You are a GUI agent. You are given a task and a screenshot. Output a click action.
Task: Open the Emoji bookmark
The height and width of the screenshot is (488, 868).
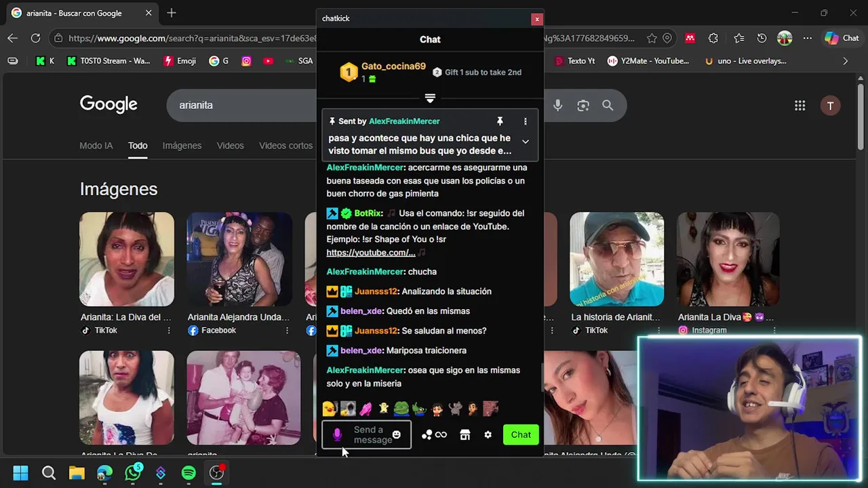click(x=180, y=61)
